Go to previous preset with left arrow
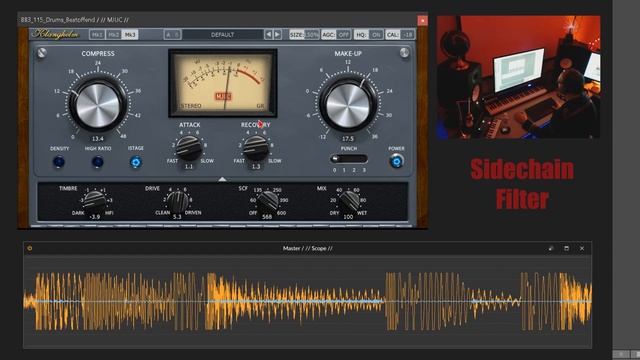The image size is (640, 360). [268, 35]
